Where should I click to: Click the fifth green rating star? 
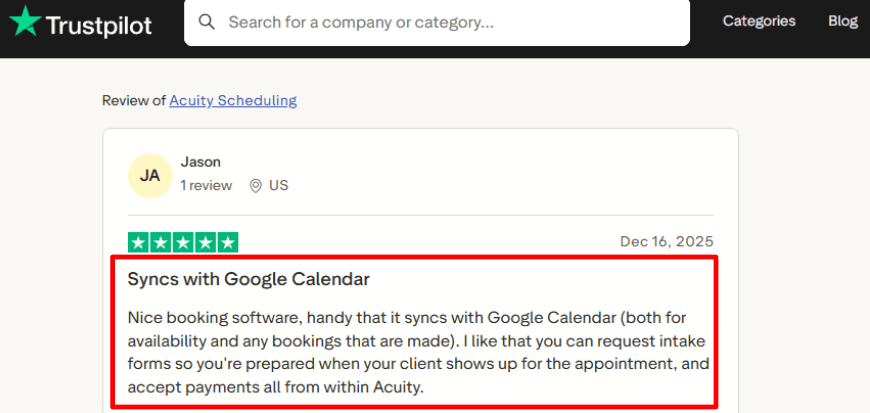[x=227, y=242]
